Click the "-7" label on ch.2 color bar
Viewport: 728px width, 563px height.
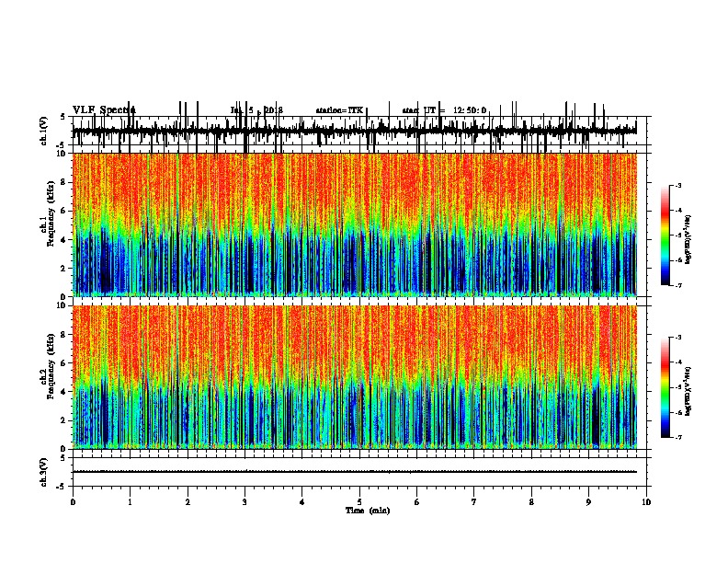point(677,438)
